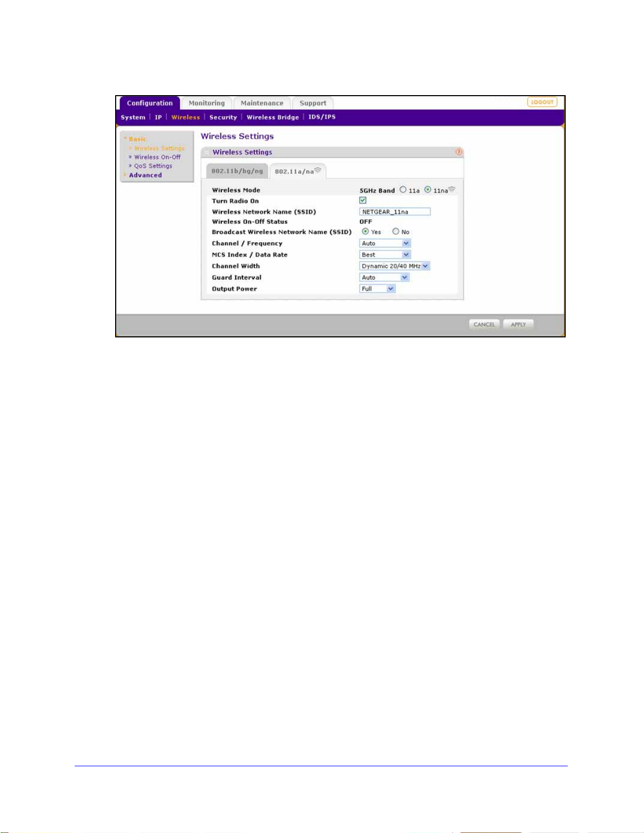Switch to the Monitoring tab
The height and width of the screenshot is (833, 644).
[207, 103]
